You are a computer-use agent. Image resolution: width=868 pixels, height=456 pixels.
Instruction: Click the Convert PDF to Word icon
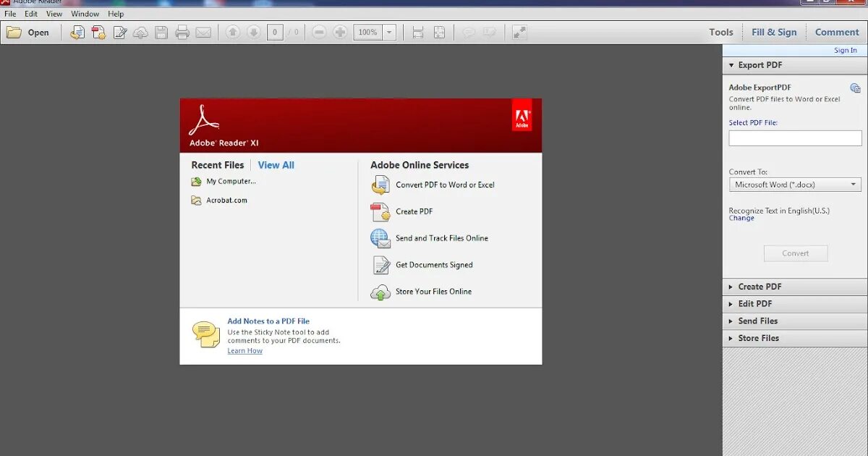pyautogui.click(x=380, y=185)
